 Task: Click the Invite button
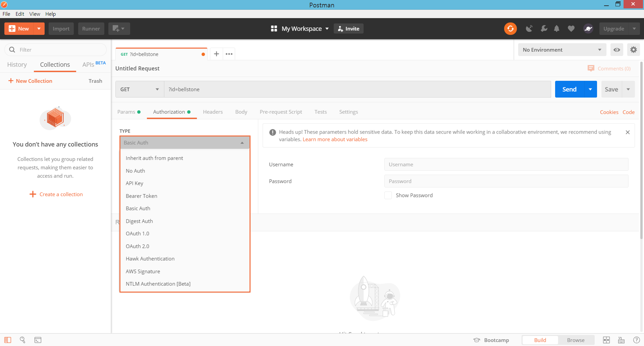tap(349, 29)
